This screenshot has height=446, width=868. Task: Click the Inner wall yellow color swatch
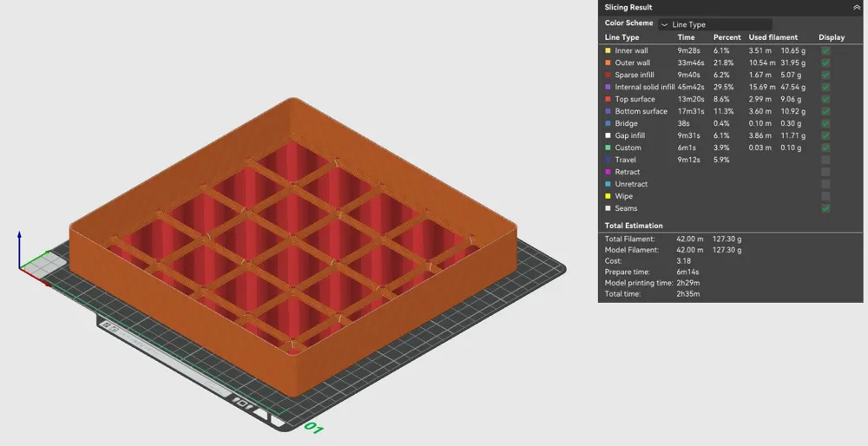point(608,50)
